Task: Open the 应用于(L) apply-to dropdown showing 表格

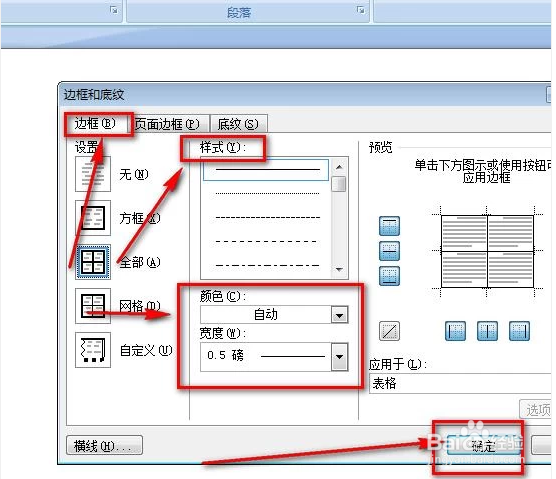Action: 461,383
